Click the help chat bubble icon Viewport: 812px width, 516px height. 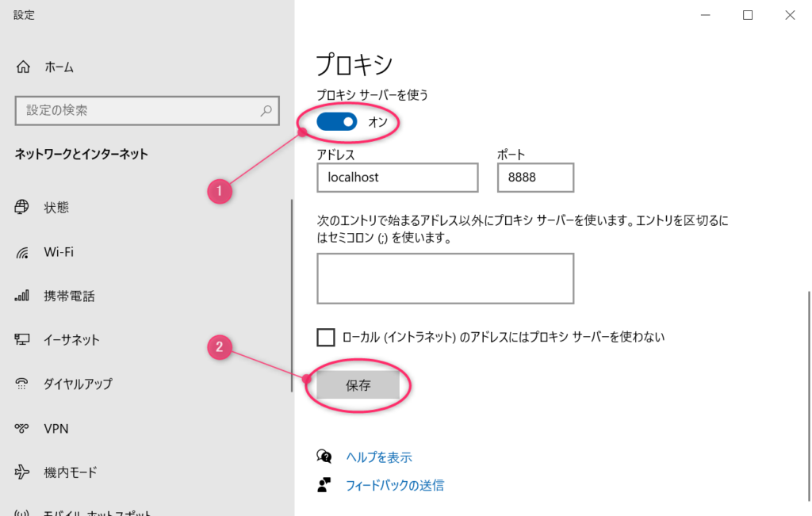324,457
